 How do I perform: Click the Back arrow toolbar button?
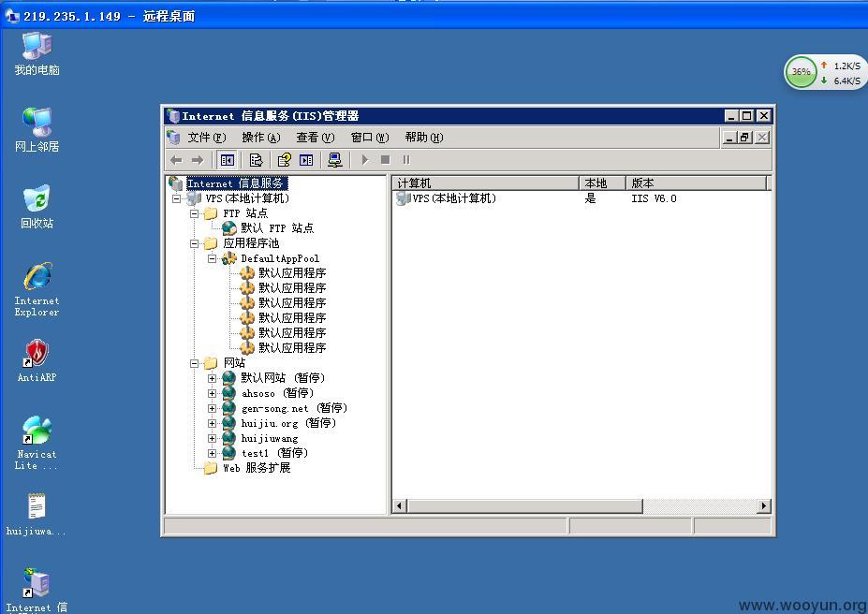[176, 160]
